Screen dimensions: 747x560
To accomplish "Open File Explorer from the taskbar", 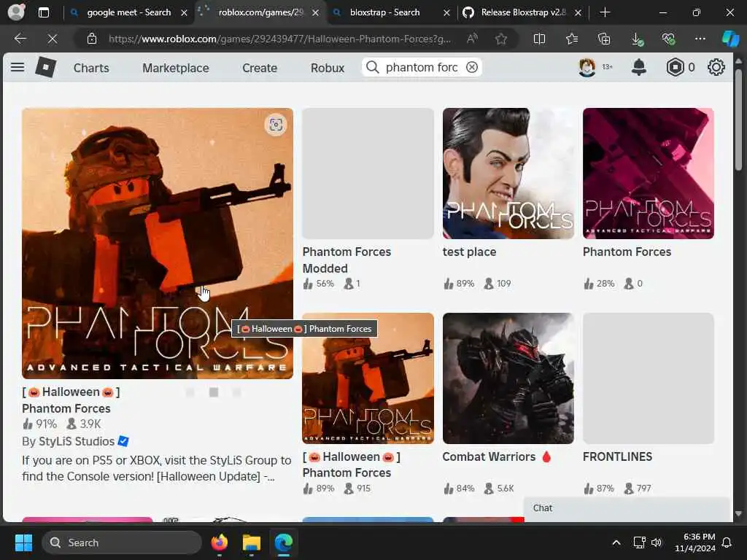I will click(251, 542).
